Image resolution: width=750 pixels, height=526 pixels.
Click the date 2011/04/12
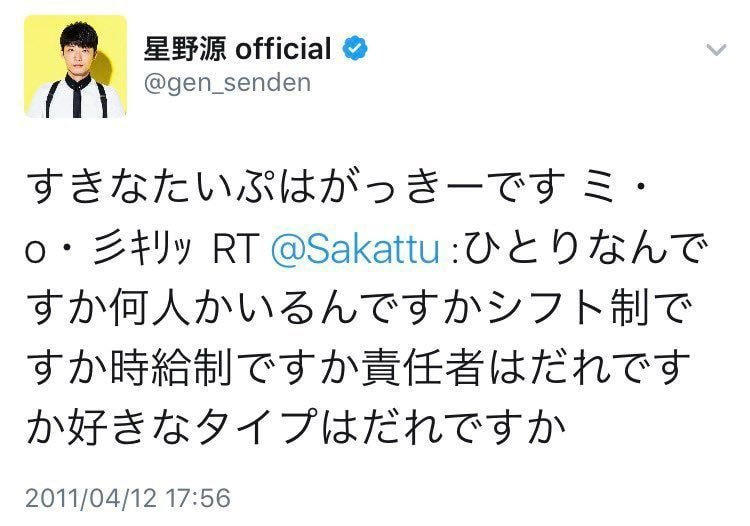(x=90, y=497)
